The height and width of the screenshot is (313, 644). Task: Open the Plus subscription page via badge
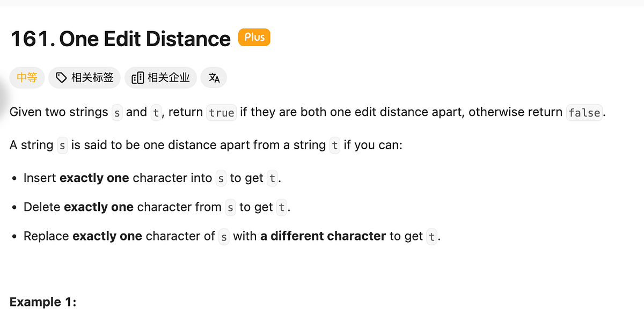[x=254, y=37]
